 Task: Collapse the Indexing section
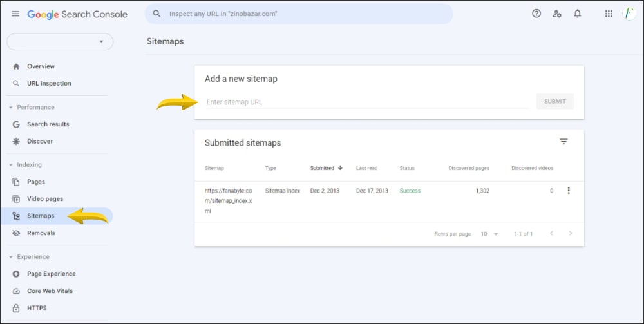tap(11, 165)
